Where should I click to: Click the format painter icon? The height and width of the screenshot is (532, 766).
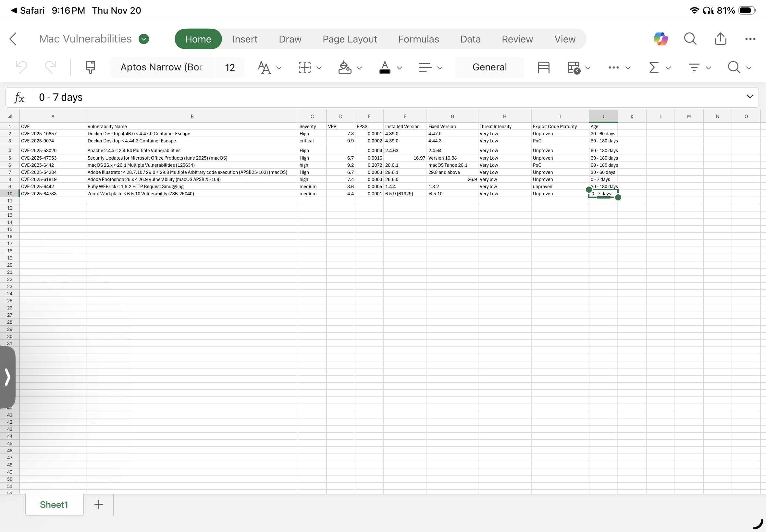(90, 67)
